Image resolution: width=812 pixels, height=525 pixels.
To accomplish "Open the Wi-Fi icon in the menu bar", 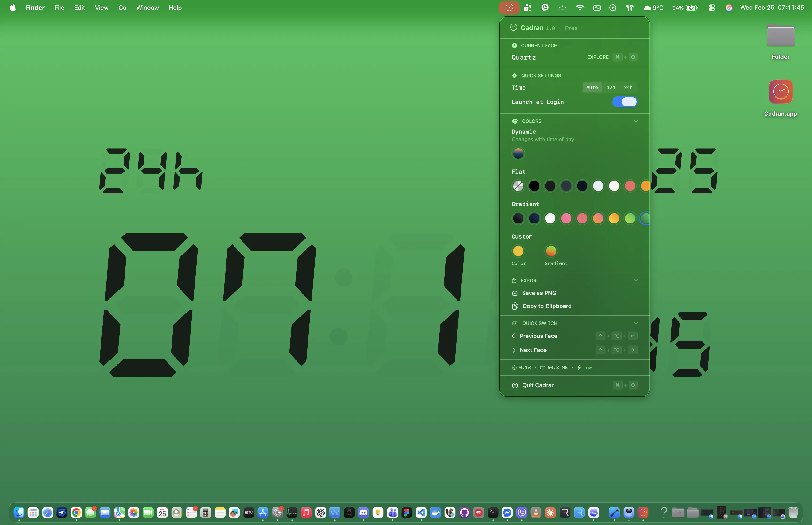I will pyautogui.click(x=580, y=7).
